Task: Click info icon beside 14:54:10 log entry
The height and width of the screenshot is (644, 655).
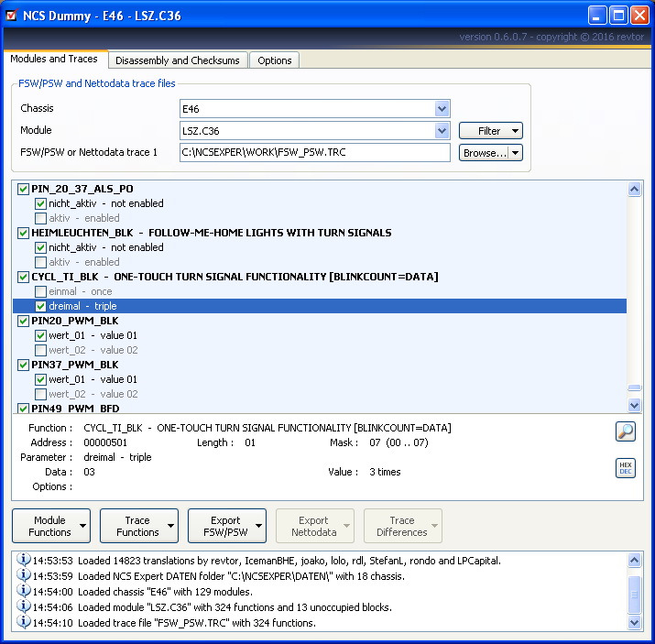Action: point(24,622)
